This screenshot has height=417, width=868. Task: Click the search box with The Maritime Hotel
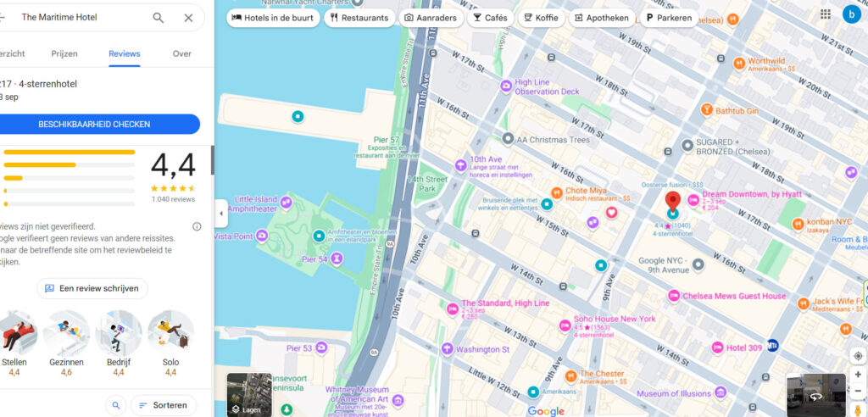coord(83,18)
